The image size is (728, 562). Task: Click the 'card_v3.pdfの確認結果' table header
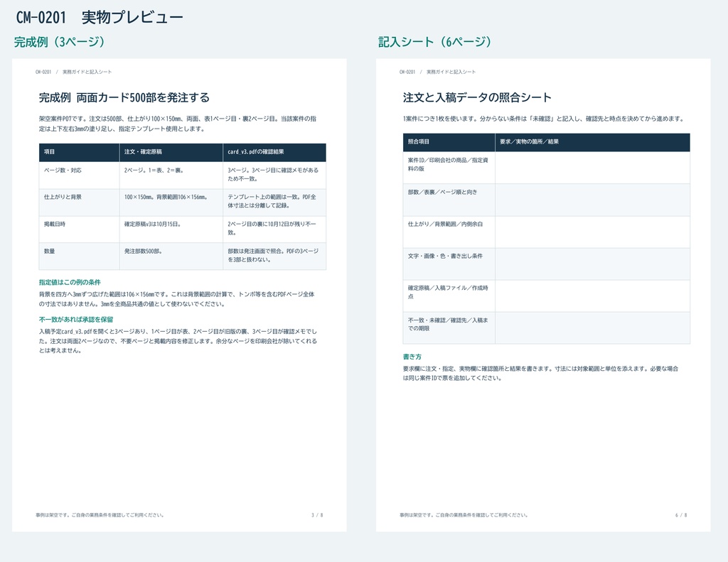click(x=274, y=152)
